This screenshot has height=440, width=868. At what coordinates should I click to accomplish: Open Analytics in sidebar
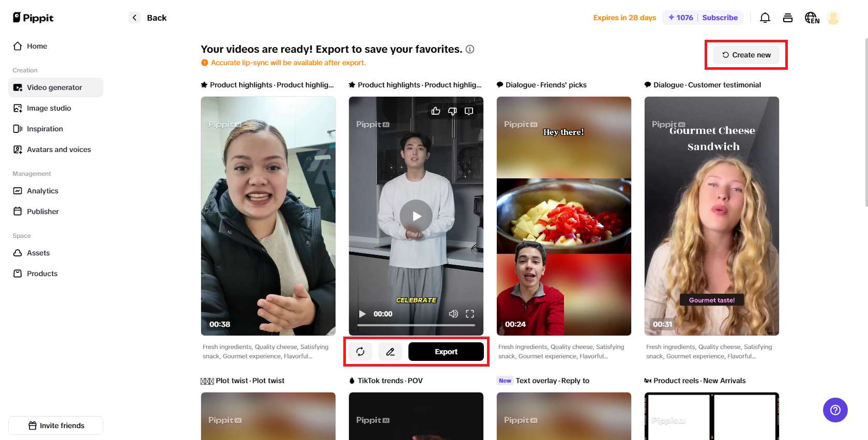pyautogui.click(x=56, y=191)
